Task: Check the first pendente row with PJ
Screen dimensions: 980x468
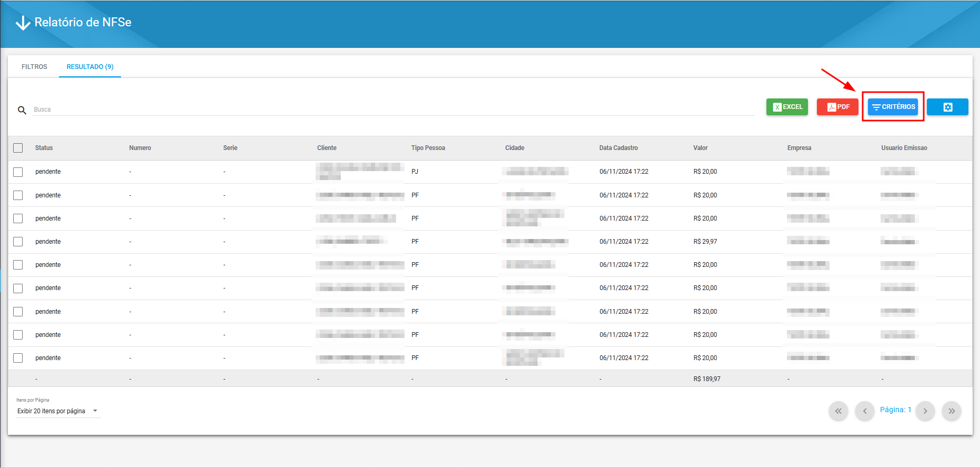Action: pos(18,172)
